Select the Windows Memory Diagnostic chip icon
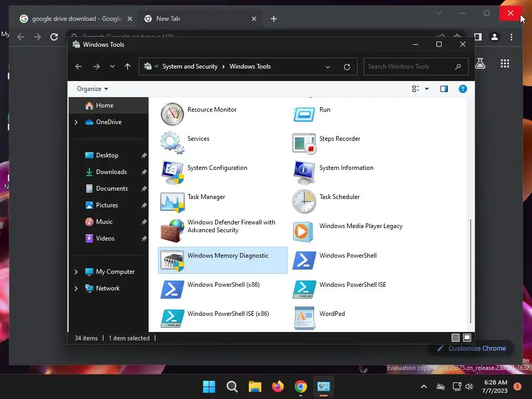This screenshot has height=399, width=532. click(x=172, y=261)
